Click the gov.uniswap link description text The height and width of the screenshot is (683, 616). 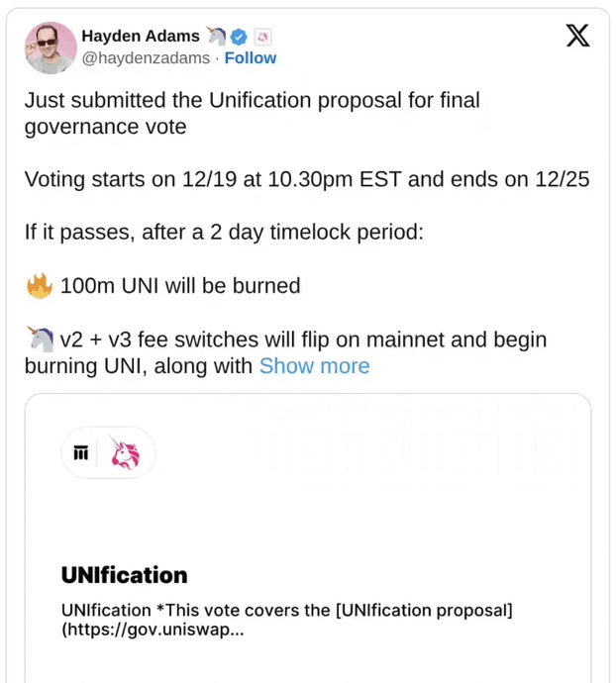click(286, 619)
